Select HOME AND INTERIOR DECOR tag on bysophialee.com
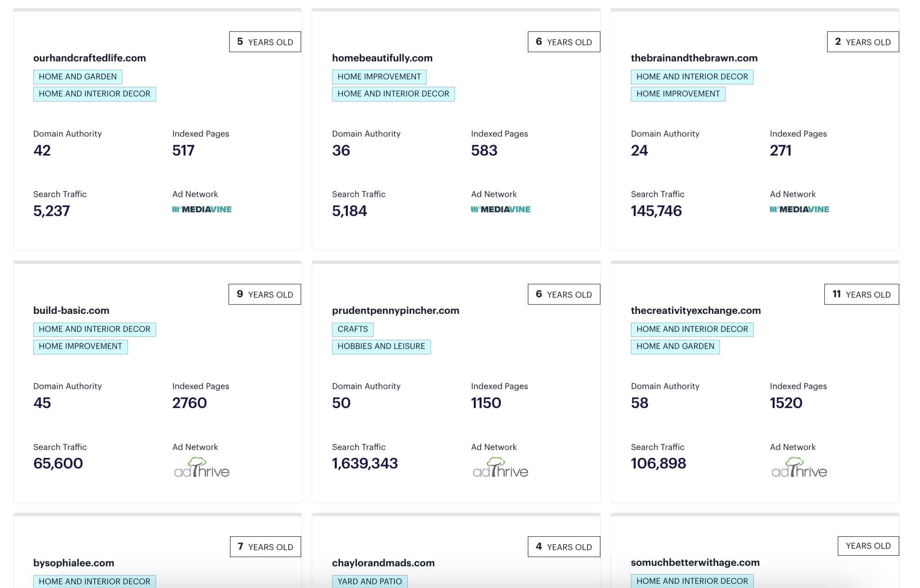Image resolution: width=920 pixels, height=588 pixels. (x=95, y=582)
